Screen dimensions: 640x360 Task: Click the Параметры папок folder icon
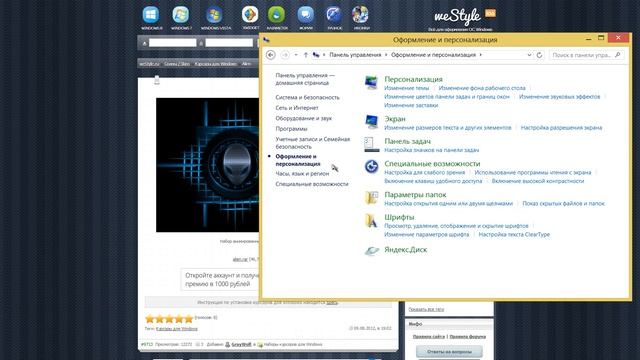pos(371,198)
